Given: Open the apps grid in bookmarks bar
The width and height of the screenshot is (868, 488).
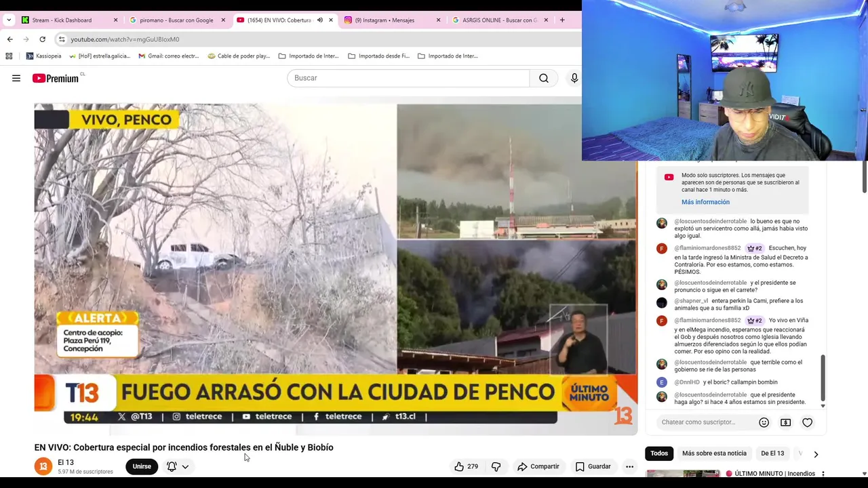Looking at the screenshot, I should (9, 56).
